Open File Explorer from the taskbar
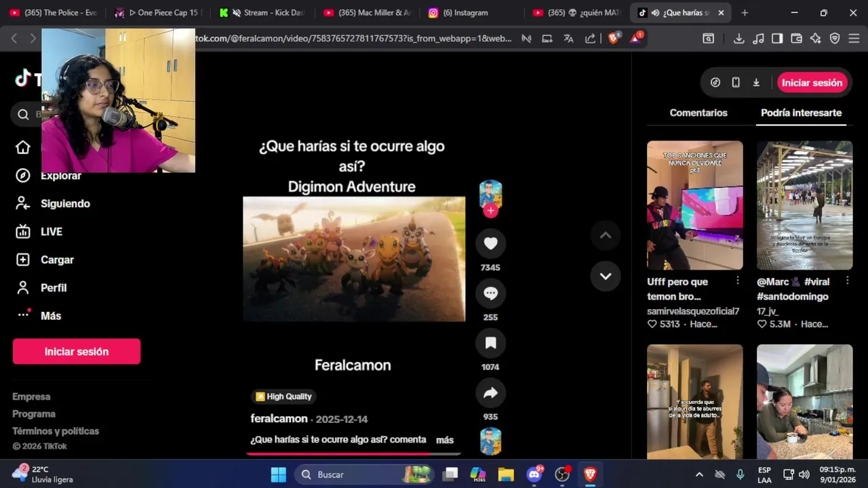The width and height of the screenshot is (868, 488). [x=506, y=474]
